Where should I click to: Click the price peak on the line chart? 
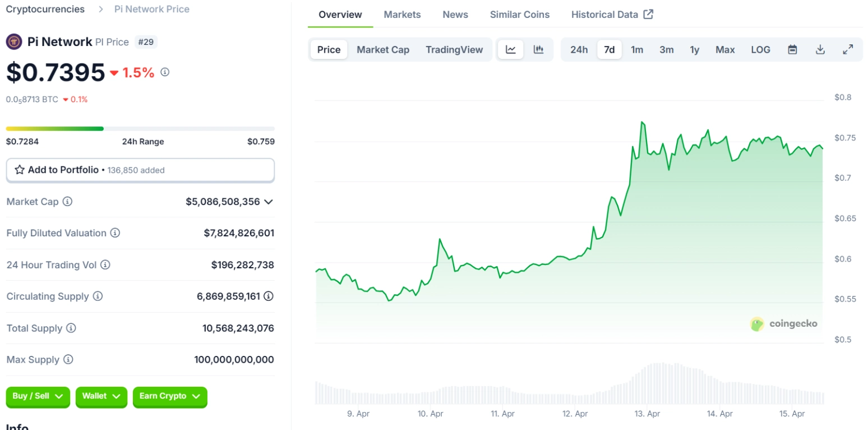pyautogui.click(x=642, y=122)
